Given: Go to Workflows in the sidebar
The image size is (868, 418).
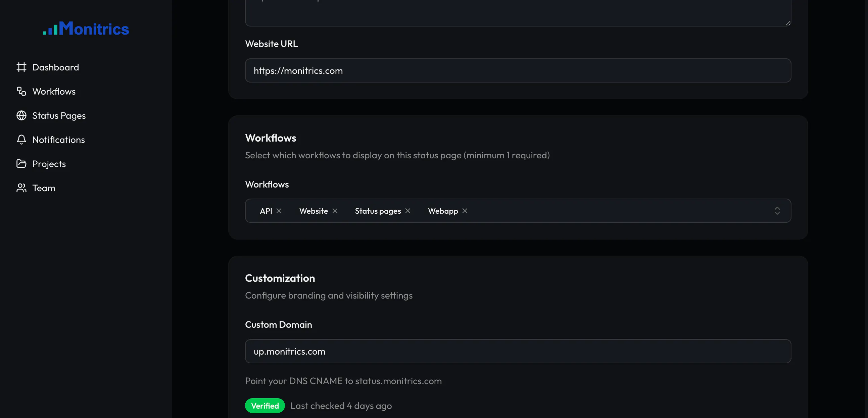Looking at the screenshot, I should tap(54, 91).
